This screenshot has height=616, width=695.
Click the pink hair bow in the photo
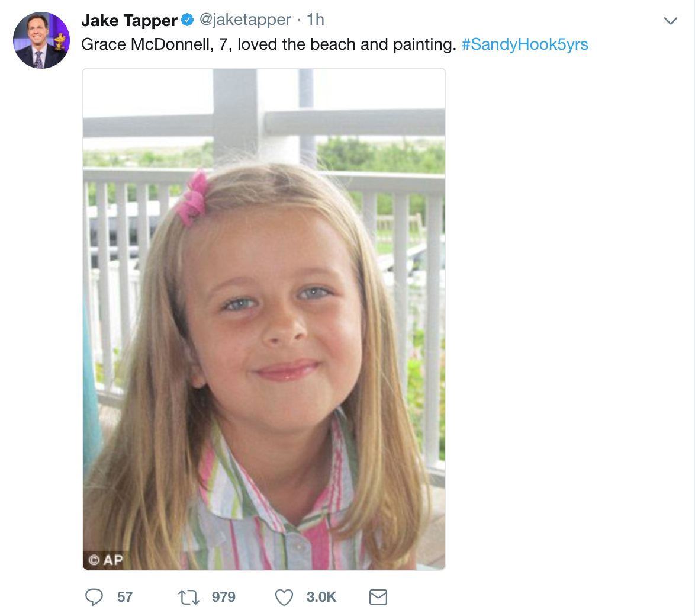tap(193, 198)
